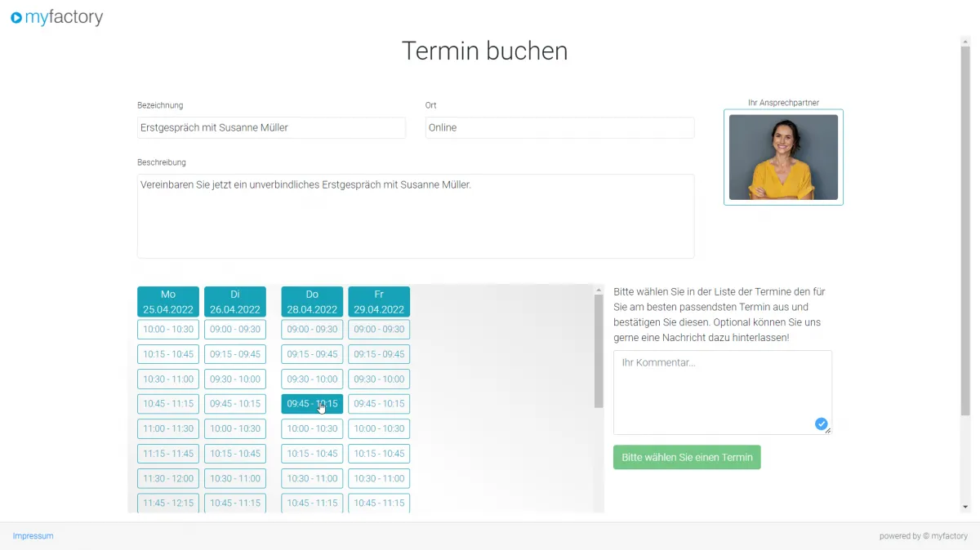Click the blue checkmark icon in comment box

tap(821, 424)
